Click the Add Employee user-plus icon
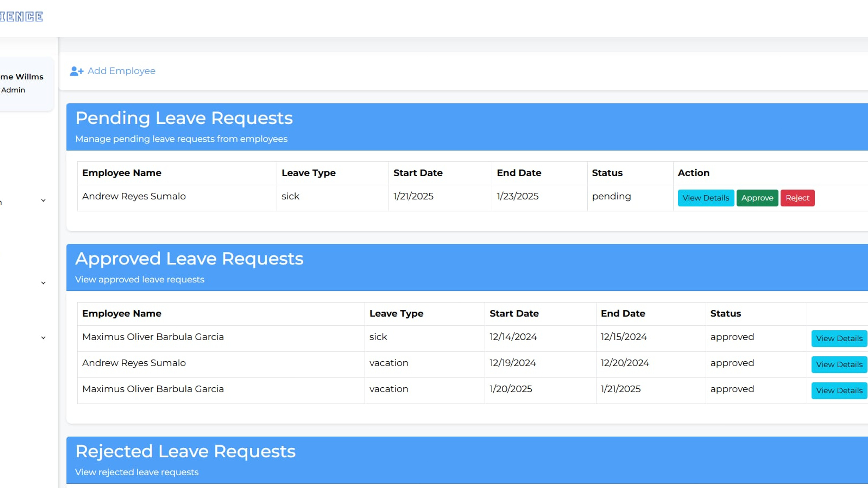This screenshot has width=868, height=488. click(77, 71)
